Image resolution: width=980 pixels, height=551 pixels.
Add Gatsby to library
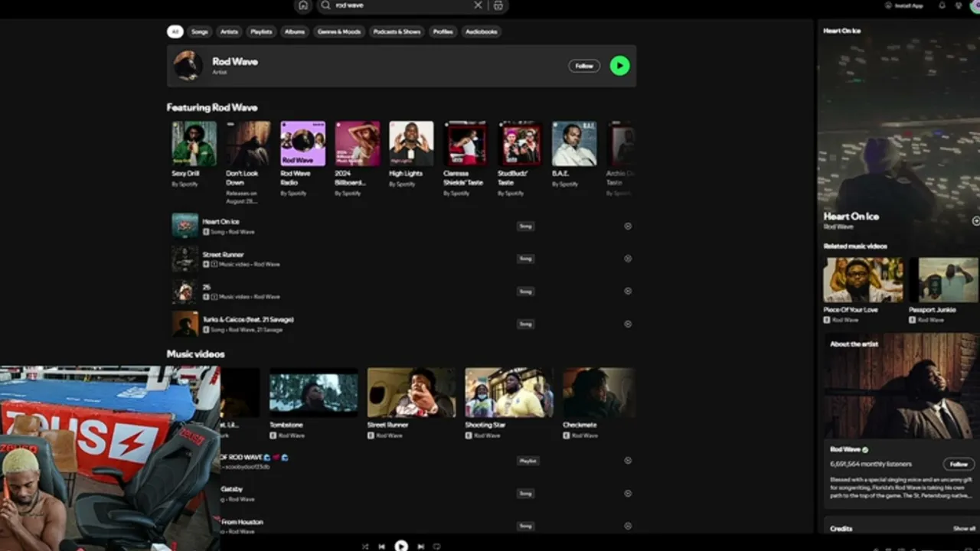628,494
